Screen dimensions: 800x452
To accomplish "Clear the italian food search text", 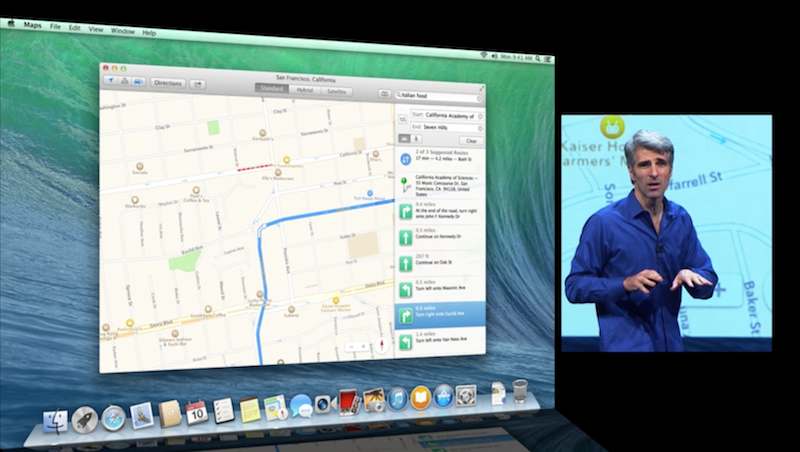I will pos(479,98).
